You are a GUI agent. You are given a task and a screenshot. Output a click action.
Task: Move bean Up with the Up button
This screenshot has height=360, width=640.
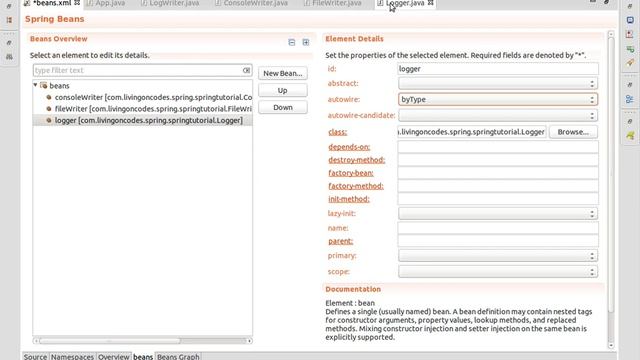pyautogui.click(x=283, y=90)
